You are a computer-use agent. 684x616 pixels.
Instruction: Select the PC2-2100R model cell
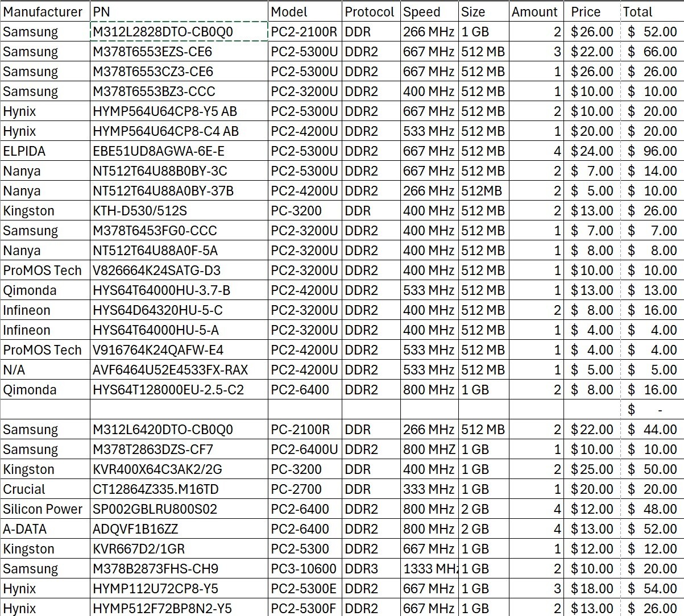coord(305,32)
